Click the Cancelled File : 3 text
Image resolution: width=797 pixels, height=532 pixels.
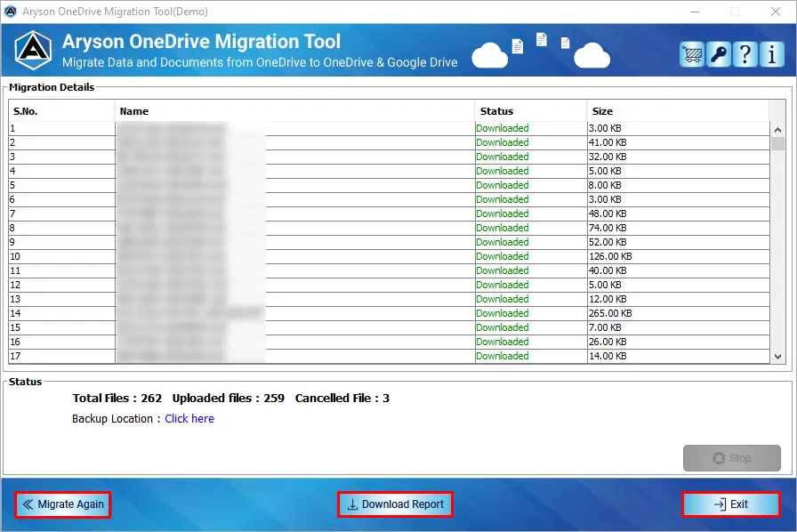tap(342, 399)
